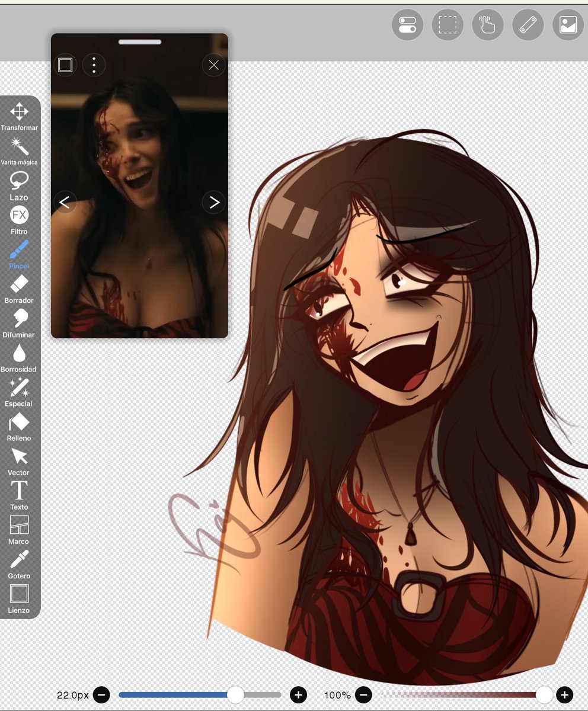Select the Especial tool
The height and width of the screenshot is (711, 588).
click(x=19, y=392)
